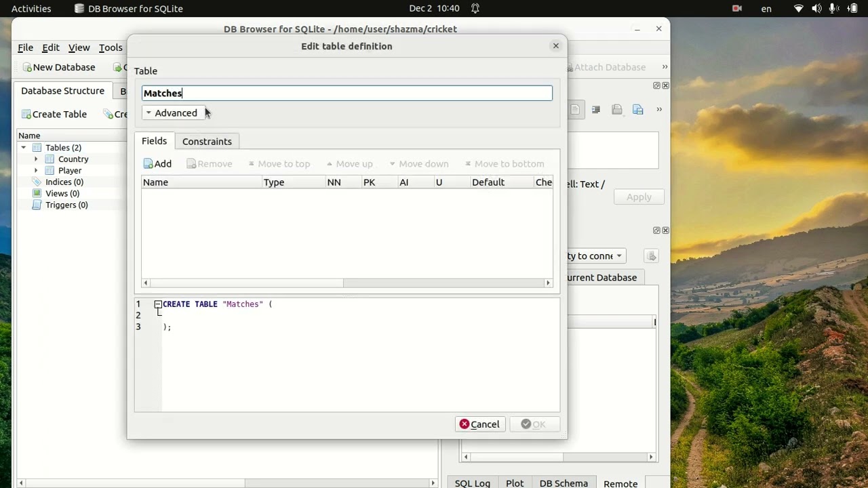Click the volume speaker icon
The image size is (868, 488).
coord(816,9)
